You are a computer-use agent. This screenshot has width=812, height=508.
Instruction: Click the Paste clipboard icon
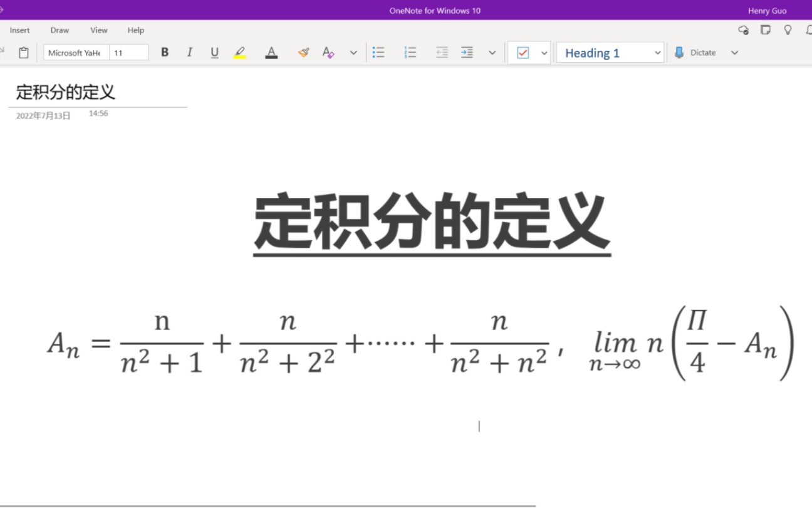pos(24,53)
